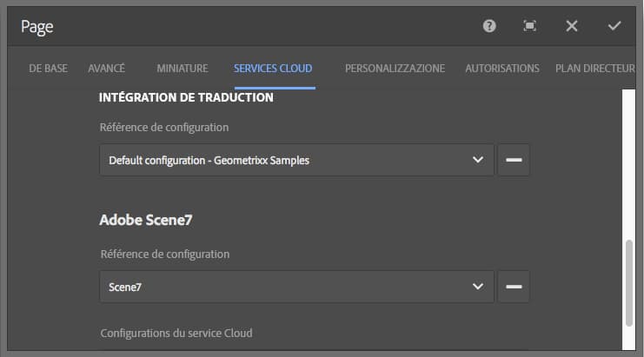644x357 pixels.
Task: Select the Services Cloud tab
Action: pyautogui.click(x=273, y=68)
